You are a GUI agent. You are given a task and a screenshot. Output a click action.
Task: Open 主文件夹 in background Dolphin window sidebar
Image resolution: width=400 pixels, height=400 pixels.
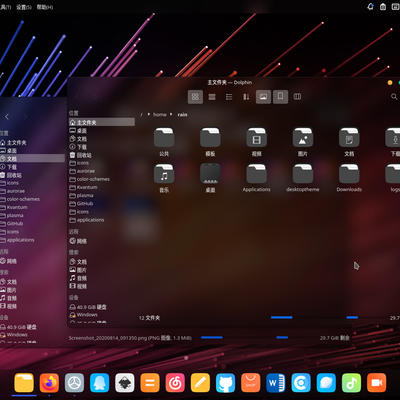point(32,142)
